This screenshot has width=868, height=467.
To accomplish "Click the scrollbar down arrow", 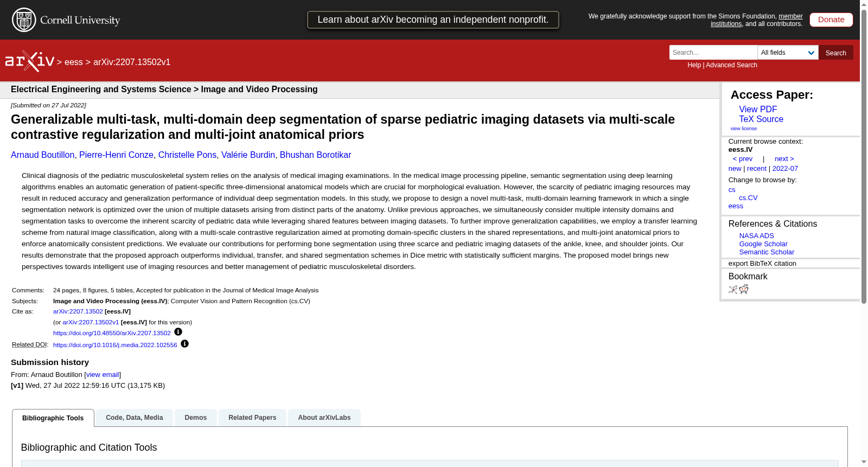I will click(x=864, y=462).
